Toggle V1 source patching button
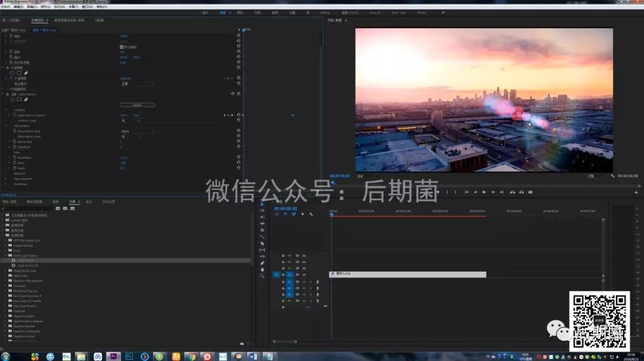 (277, 274)
